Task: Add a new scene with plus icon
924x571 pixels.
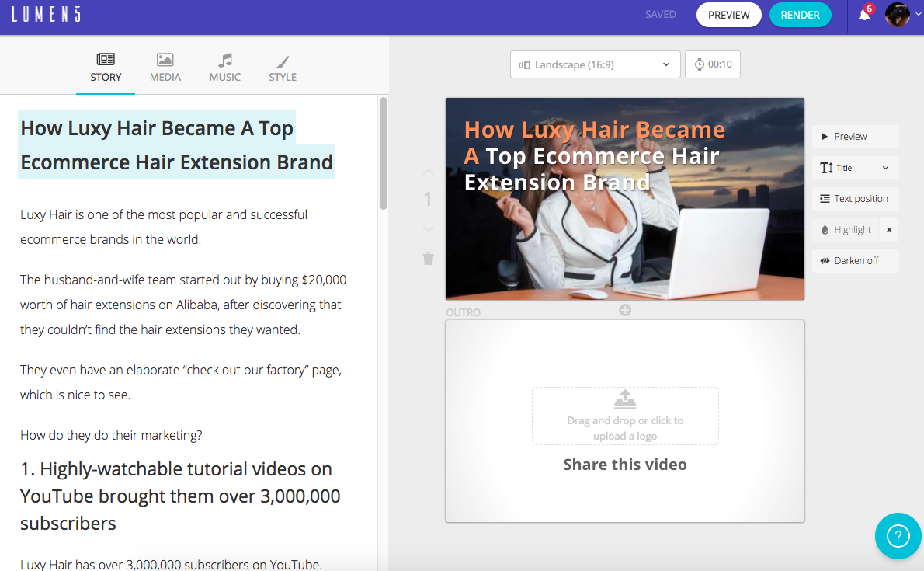Action: tap(625, 310)
